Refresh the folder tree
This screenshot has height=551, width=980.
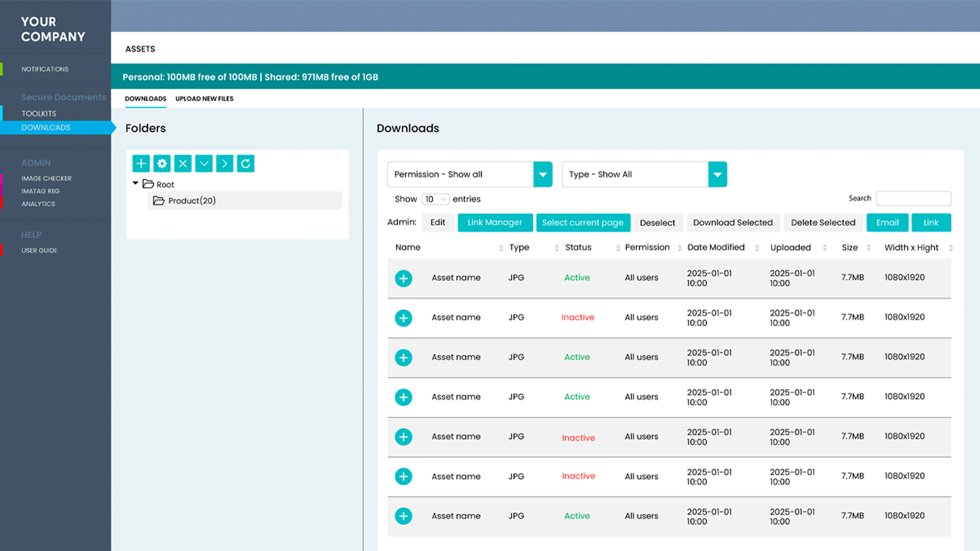[246, 164]
